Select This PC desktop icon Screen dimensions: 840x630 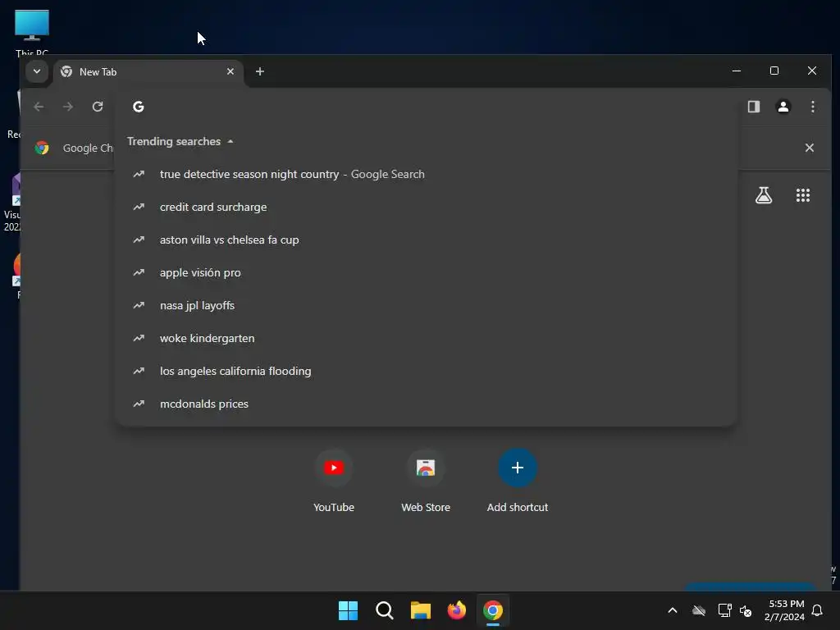(32, 32)
